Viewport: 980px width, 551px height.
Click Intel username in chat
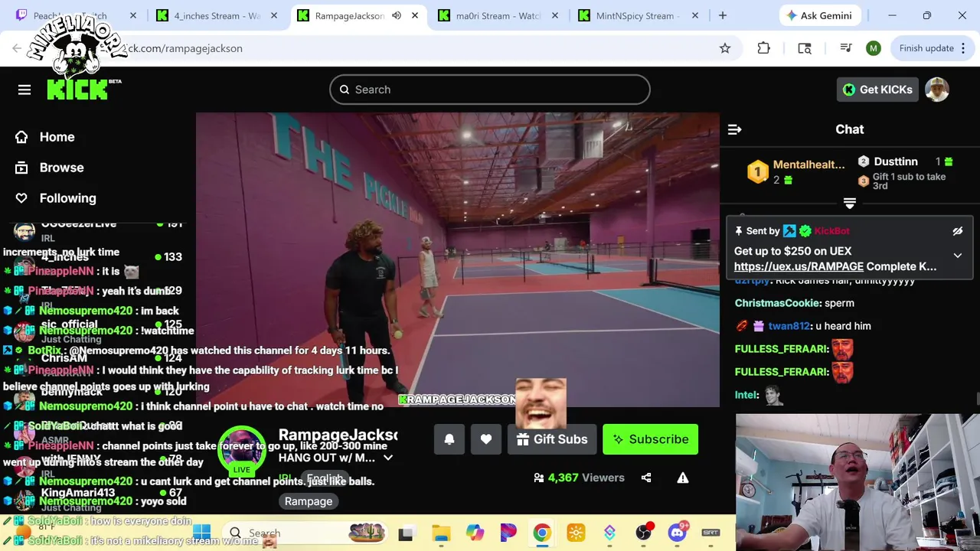click(746, 395)
